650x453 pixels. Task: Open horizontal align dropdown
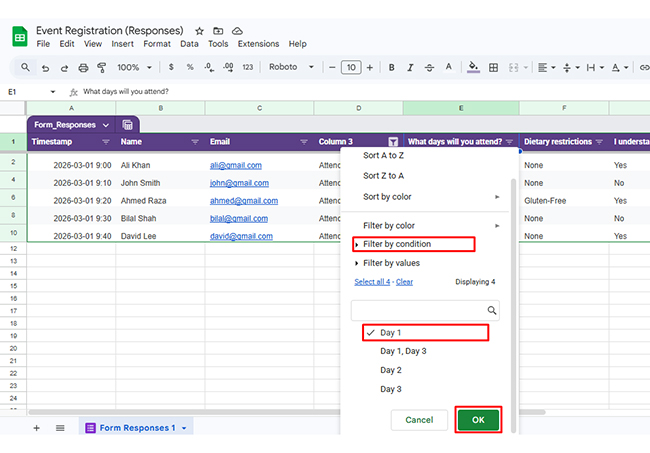click(x=546, y=68)
